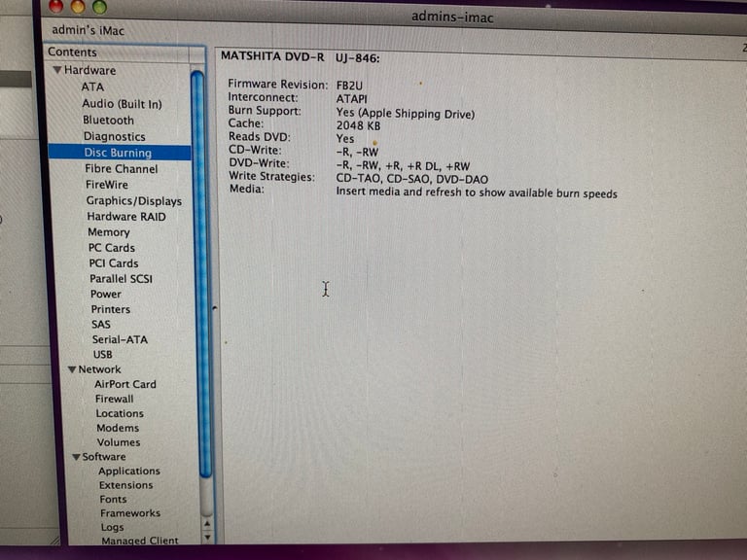Viewport: 747px width, 560px height.
Task: Click split pane divider handle
Action: pyautogui.click(x=214, y=308)
